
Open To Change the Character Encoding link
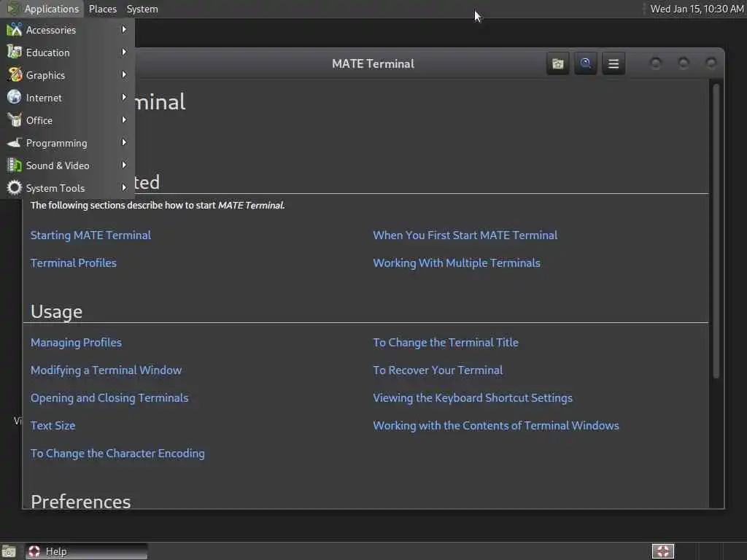(x=117, y=453)
